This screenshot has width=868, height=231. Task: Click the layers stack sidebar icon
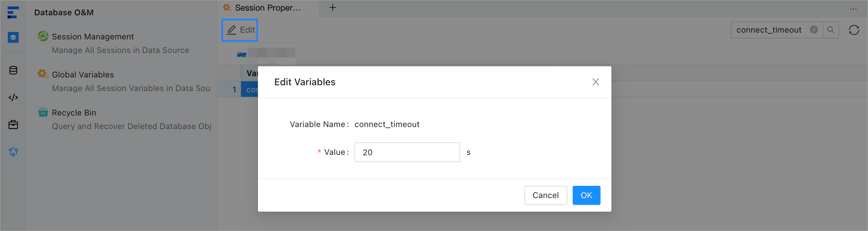pos(13,37)
